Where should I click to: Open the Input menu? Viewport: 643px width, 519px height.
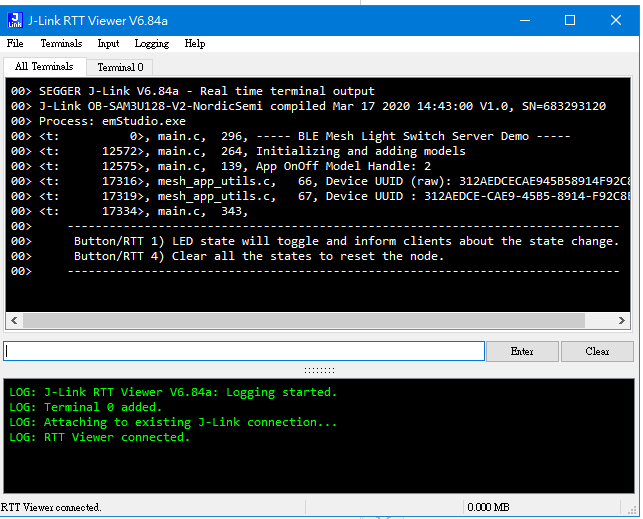click(108, 43)
